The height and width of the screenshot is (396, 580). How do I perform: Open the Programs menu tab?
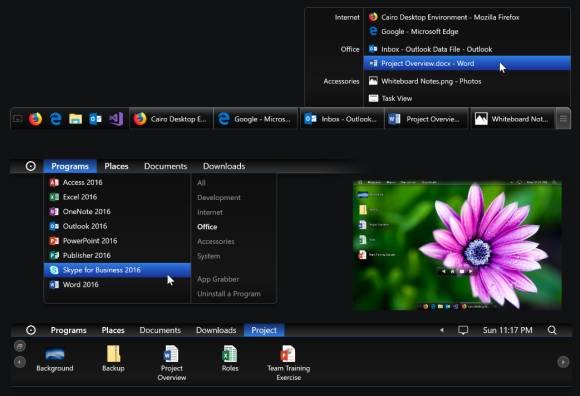click(70, 166)
